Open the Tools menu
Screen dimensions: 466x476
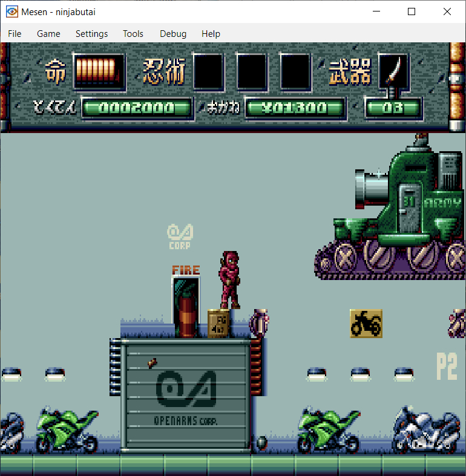coord(133,34)
